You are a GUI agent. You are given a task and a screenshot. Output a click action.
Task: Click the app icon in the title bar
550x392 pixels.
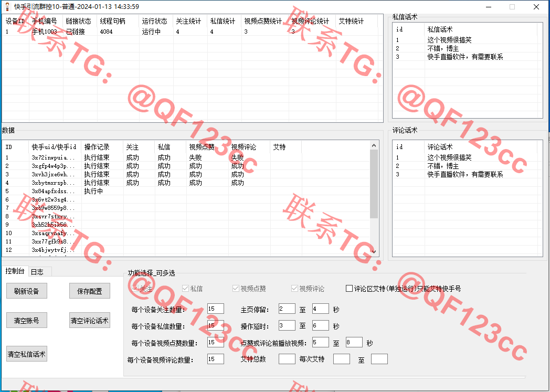pyautogui.click(x=7, y=7)
